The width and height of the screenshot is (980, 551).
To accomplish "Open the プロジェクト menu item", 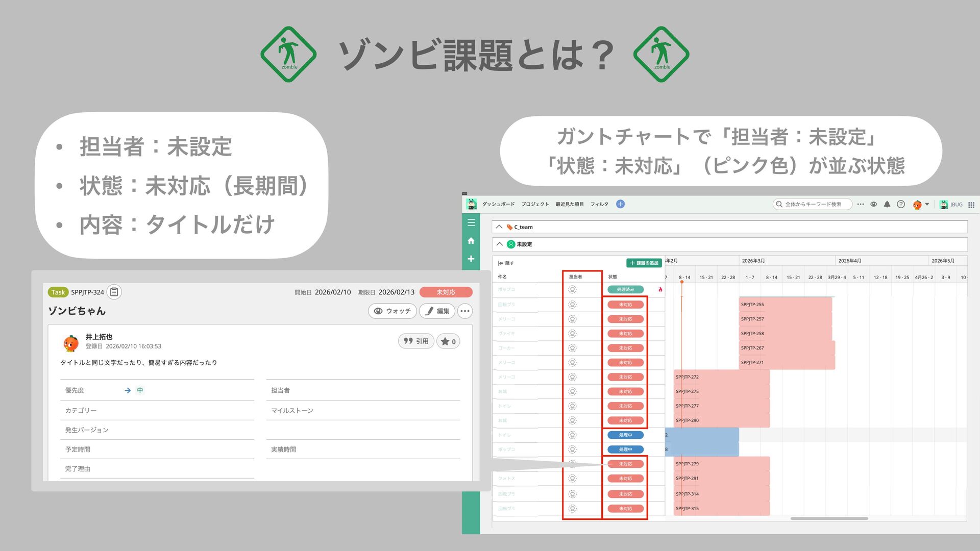I will point(535,204).
